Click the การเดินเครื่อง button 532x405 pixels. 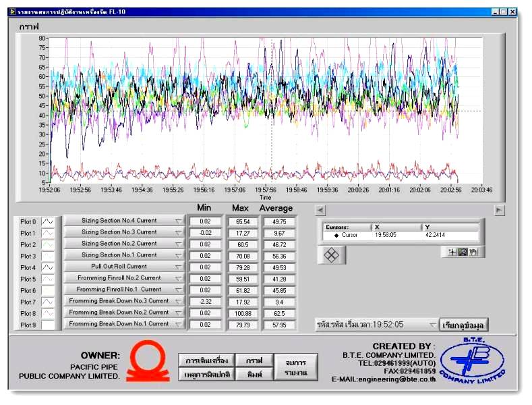point(206,360)
